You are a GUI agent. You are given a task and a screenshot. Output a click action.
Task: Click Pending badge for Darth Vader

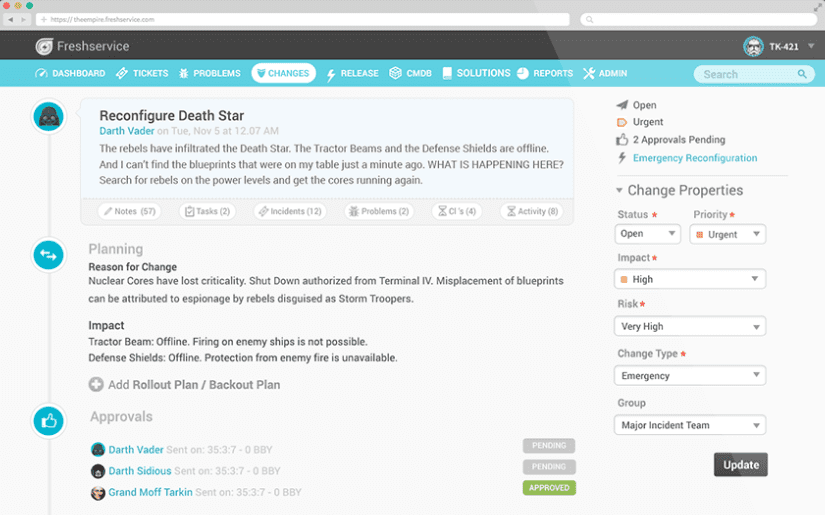[x=549, y=446]
